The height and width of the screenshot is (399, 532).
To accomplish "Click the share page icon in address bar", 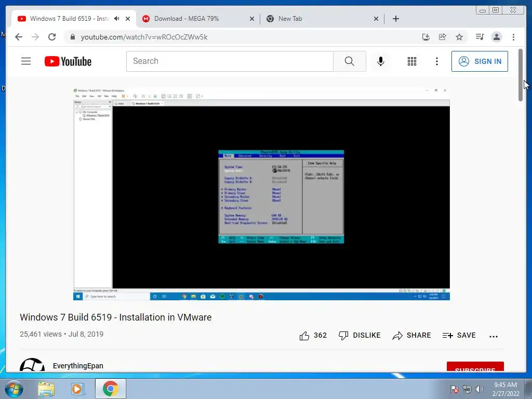I will tap(443, 37).
